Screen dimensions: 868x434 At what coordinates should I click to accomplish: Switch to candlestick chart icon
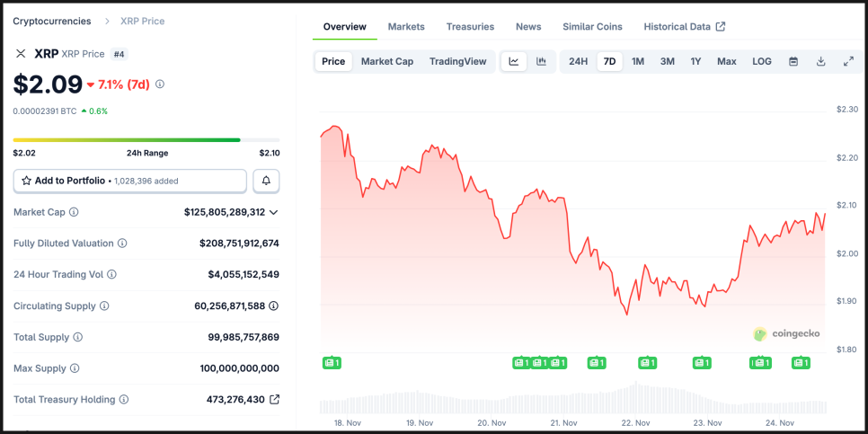tap(541, 61)
